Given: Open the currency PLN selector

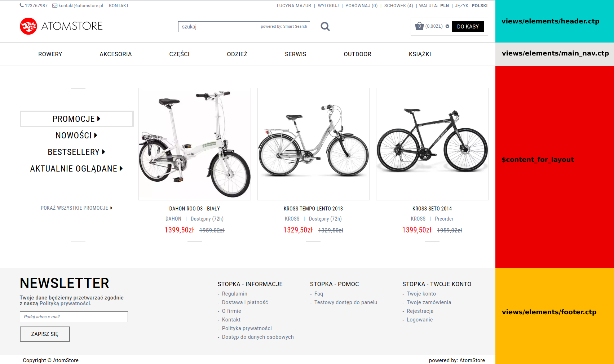Looking at the screenshot, I should (x=445, y=6).
